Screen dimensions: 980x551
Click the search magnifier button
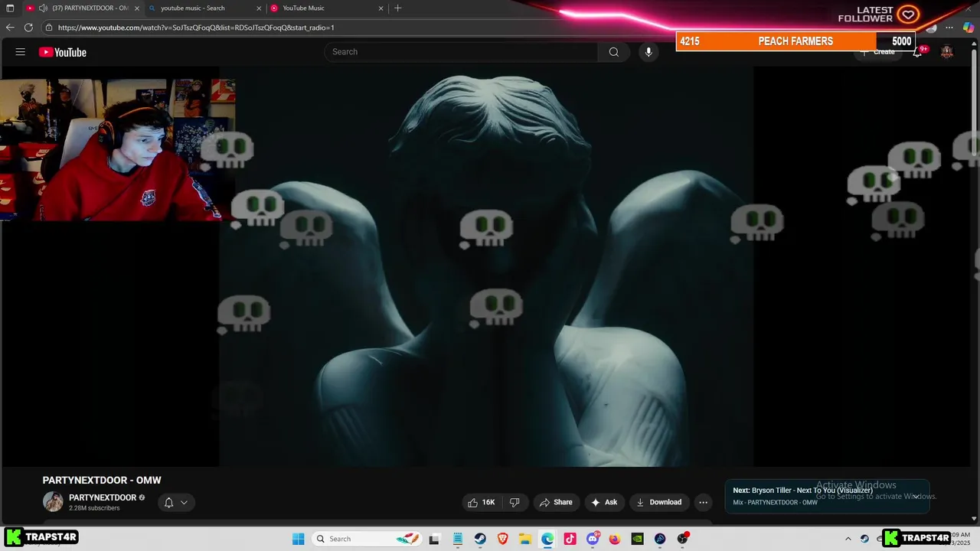[x=613, y=52]
